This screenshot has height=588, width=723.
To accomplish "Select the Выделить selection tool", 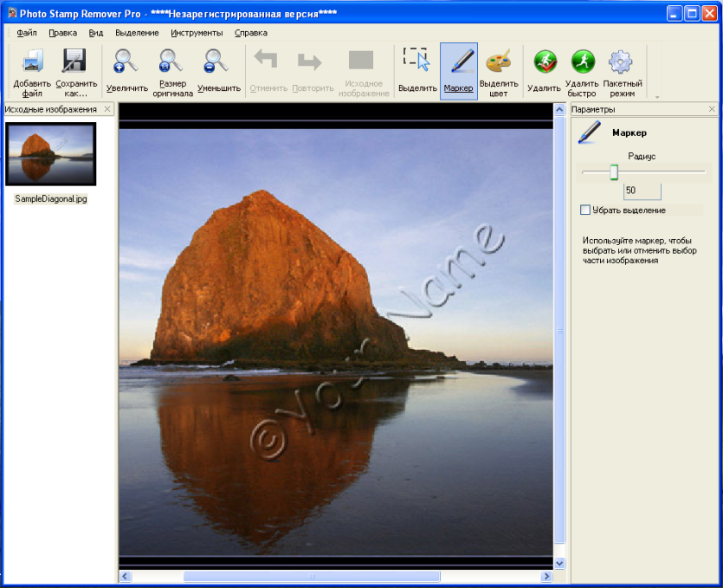I will (x=416, y=60).
